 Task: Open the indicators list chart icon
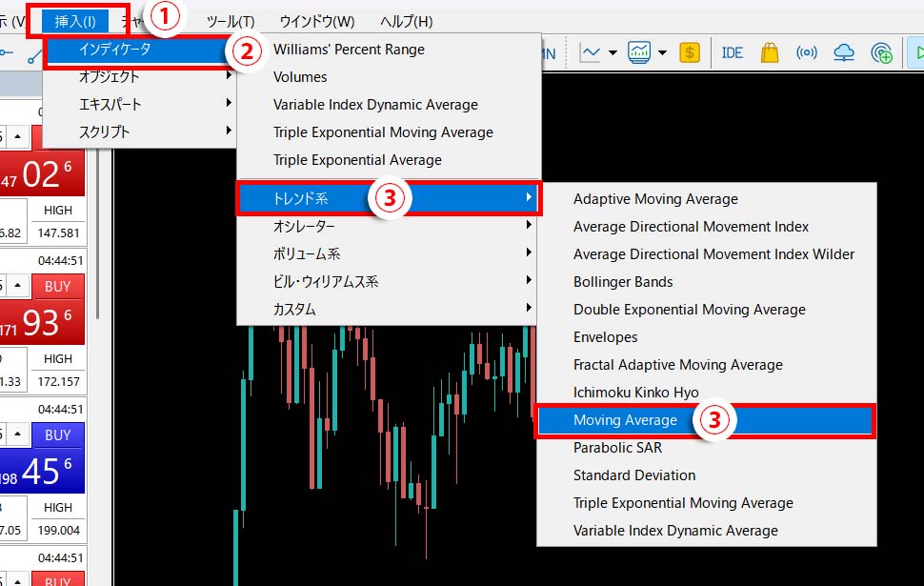click(x=639, y=52)
